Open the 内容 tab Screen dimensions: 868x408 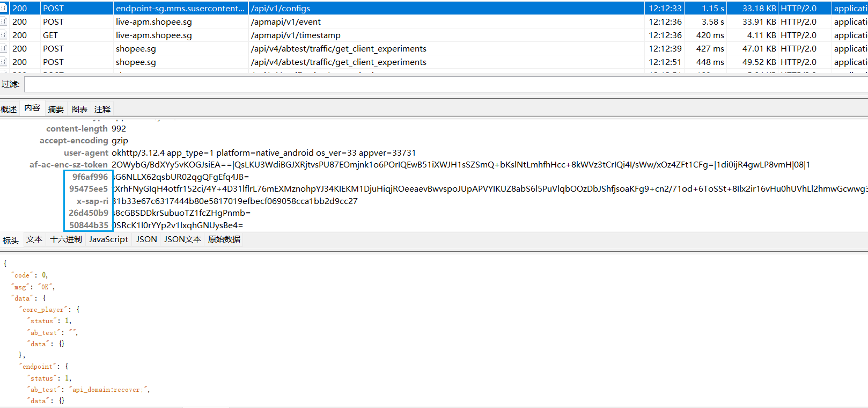[x=32, y=108]
